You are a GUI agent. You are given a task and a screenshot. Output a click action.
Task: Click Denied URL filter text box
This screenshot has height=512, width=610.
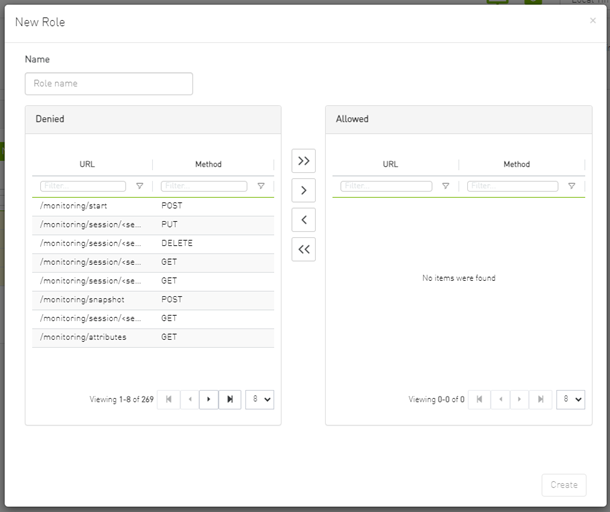pos(83,186)
